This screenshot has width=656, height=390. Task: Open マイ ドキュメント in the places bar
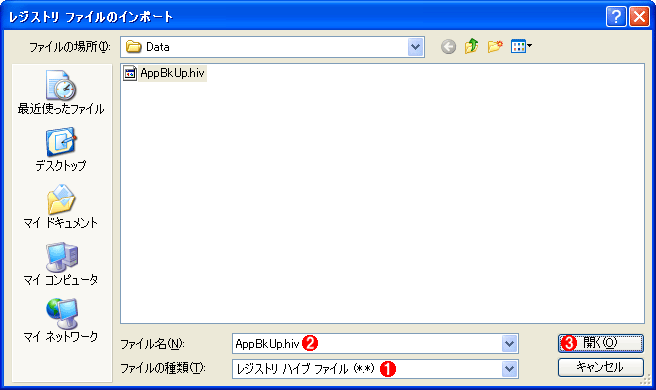(61, 207)
